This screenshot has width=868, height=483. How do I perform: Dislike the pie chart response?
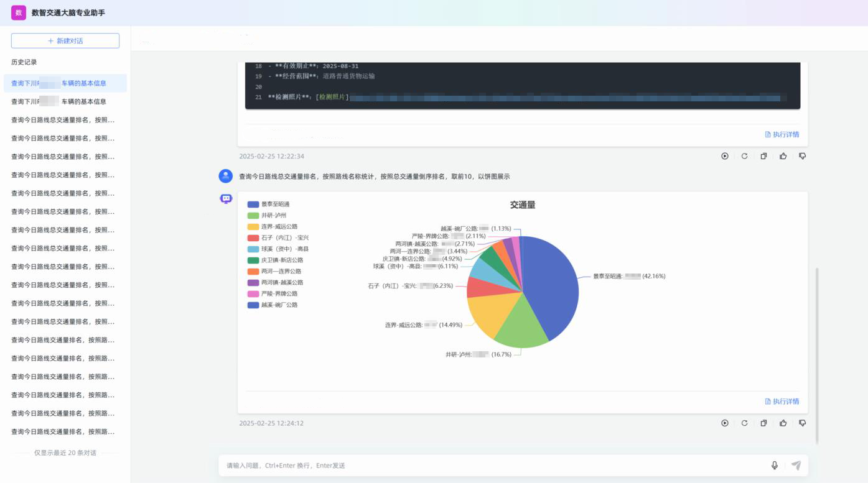click(802, 423)
